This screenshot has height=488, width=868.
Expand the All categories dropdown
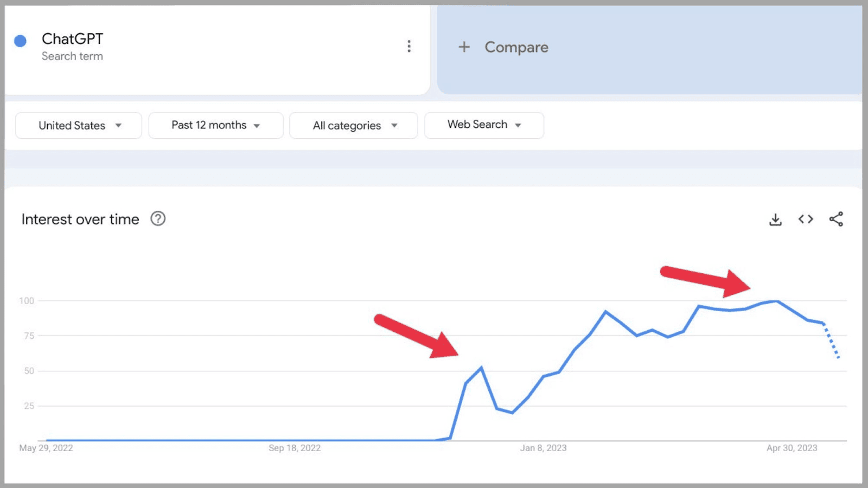(x=353, y=125)
